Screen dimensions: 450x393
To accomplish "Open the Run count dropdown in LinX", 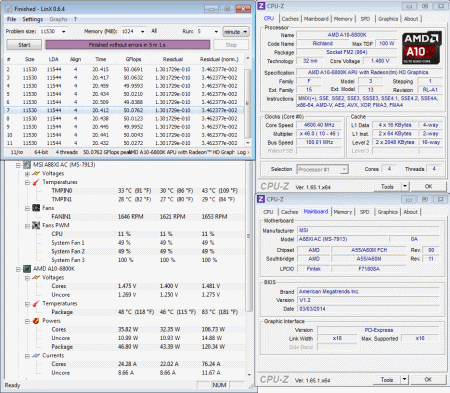I will pyautogui.click(x=216, y=32).
